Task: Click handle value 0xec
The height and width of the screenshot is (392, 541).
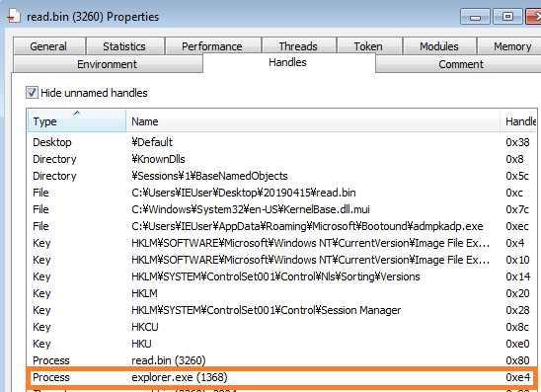Action: coord(517,226)
